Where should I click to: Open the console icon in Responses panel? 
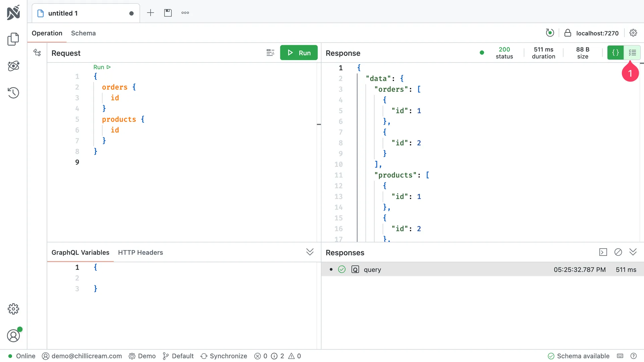click(603, 252)
